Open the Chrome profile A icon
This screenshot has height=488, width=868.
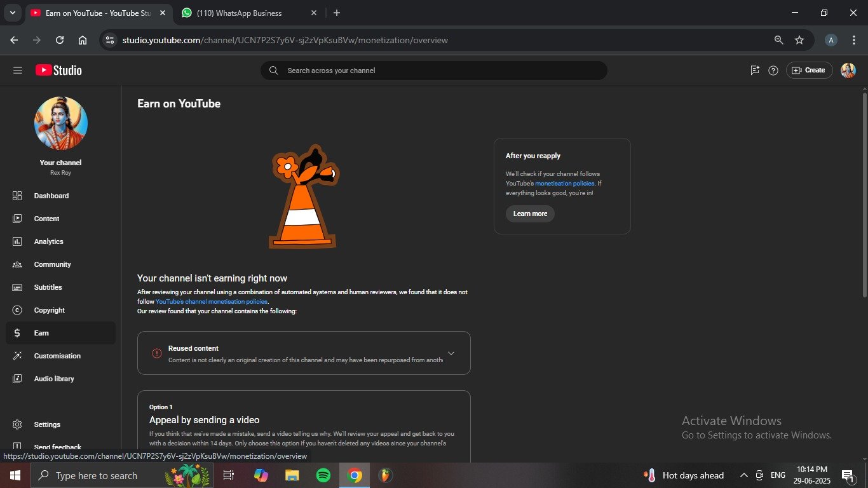click(x=831, y=40)
